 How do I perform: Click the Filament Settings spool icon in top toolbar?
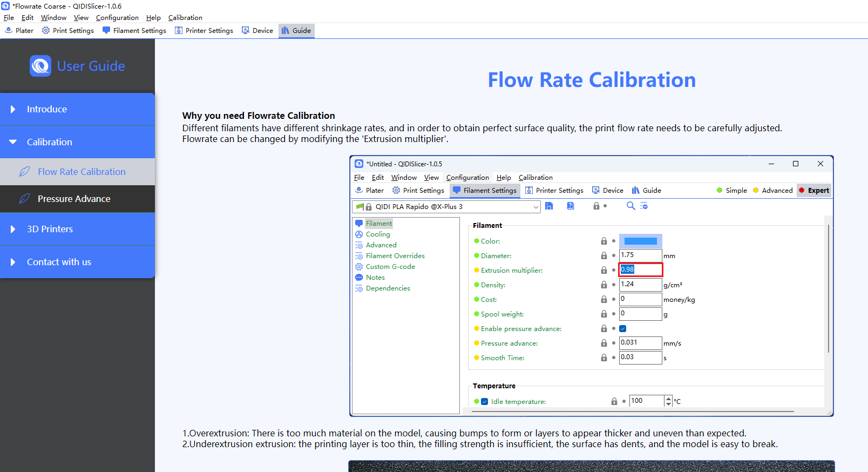click(x=106, y=31)
